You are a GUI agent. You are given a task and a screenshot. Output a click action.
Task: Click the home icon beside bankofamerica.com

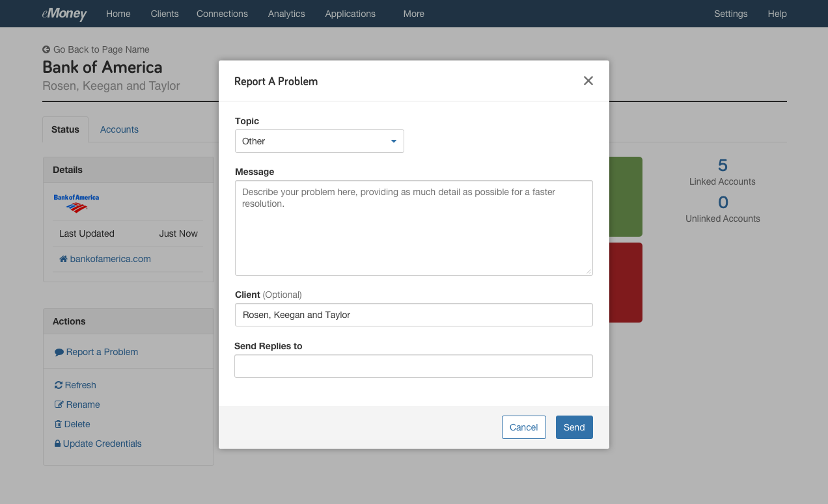pyautogui.click(x=63, y=259)
